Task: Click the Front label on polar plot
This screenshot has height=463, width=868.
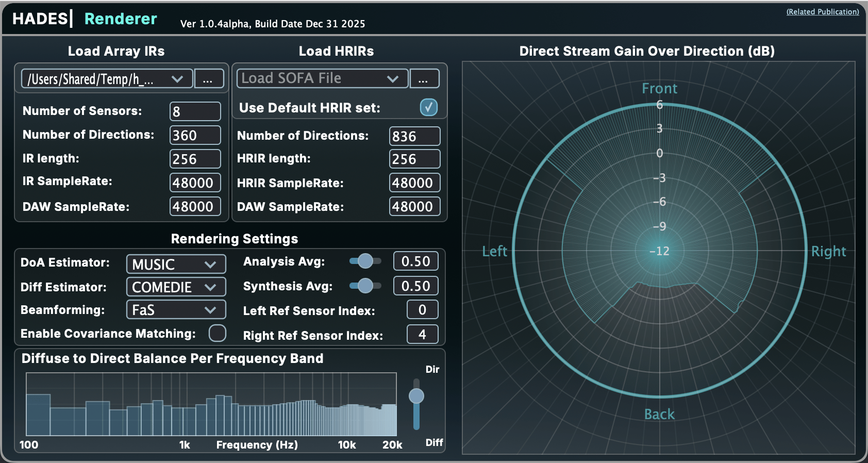Action: 660,89
